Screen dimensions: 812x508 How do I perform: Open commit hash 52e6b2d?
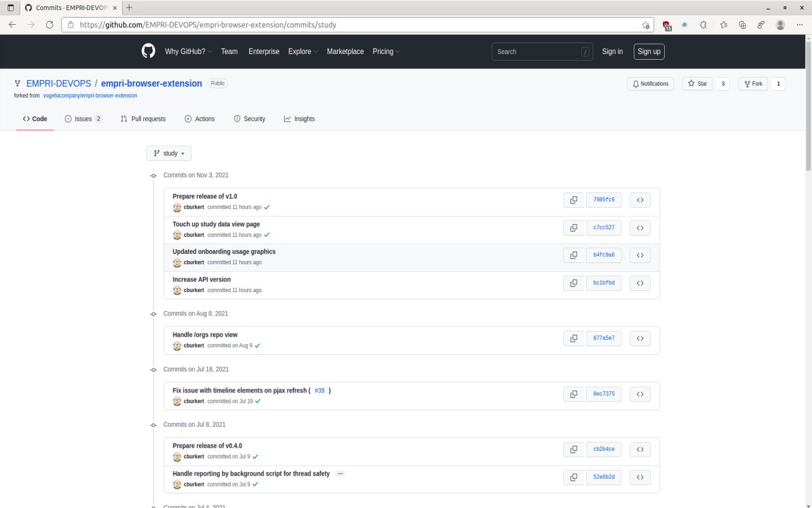click(604, 477)
